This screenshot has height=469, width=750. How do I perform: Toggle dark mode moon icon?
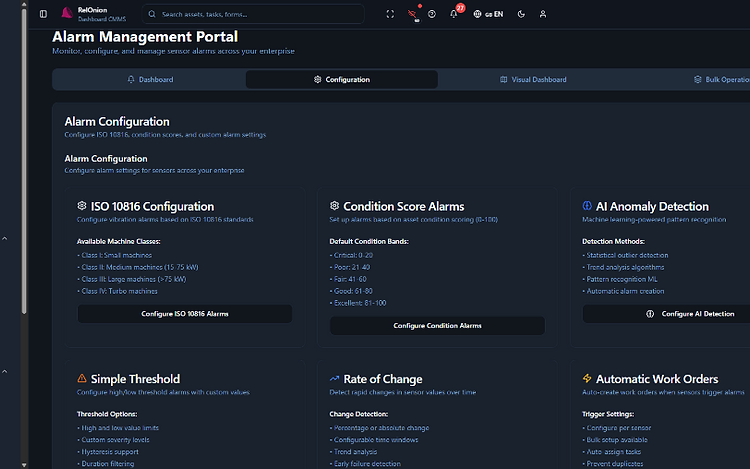(521, 14)
